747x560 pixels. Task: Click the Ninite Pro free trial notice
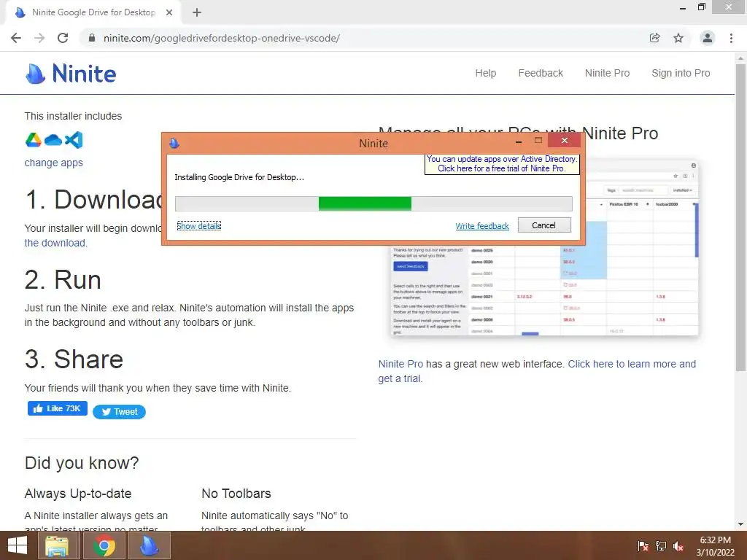click(502, 164)
